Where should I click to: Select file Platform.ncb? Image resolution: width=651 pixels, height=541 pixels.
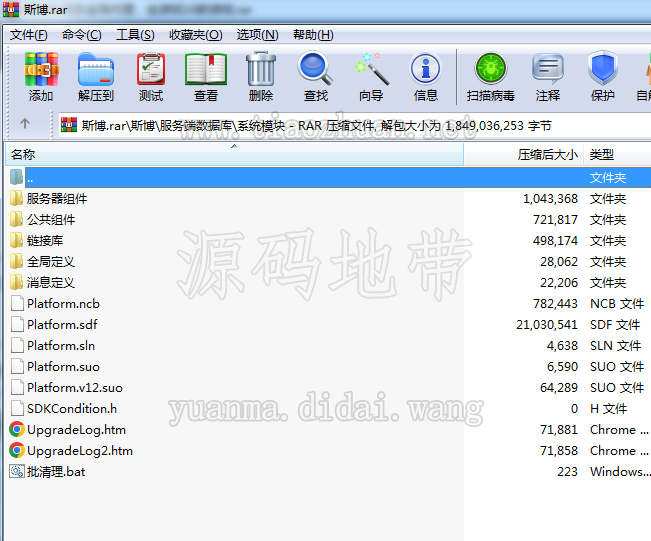point(63,304)
